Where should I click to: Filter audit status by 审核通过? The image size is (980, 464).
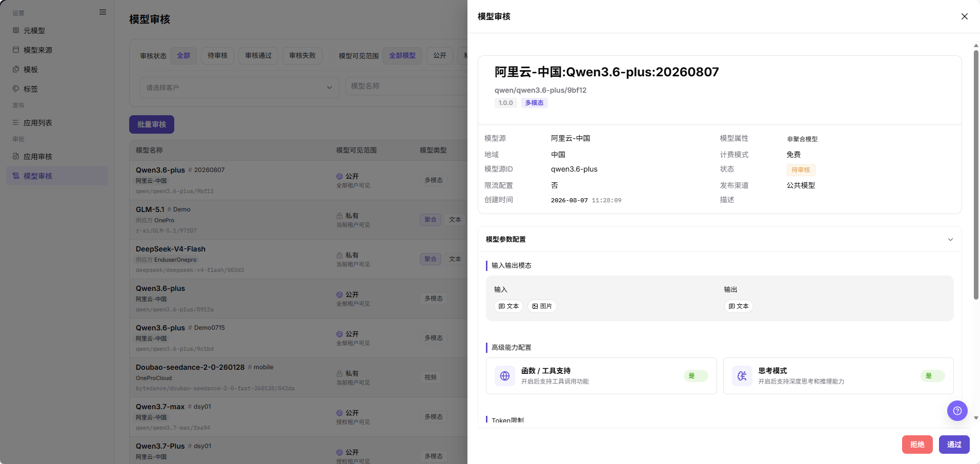(258, 55)
